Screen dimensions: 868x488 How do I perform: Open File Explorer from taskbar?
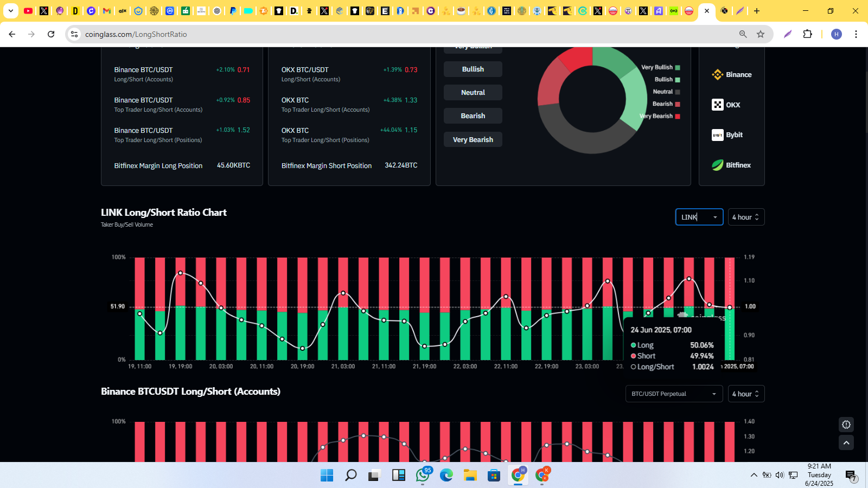470,476
